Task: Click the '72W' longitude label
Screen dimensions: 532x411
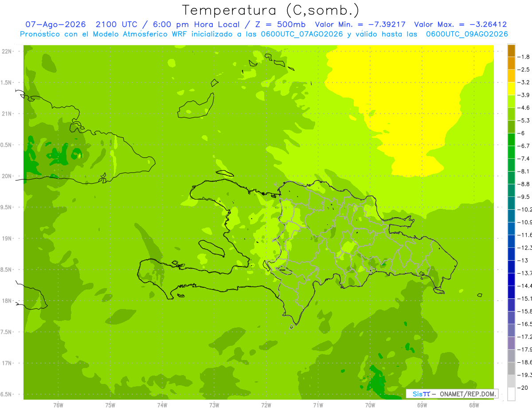Action: (266, 405)
